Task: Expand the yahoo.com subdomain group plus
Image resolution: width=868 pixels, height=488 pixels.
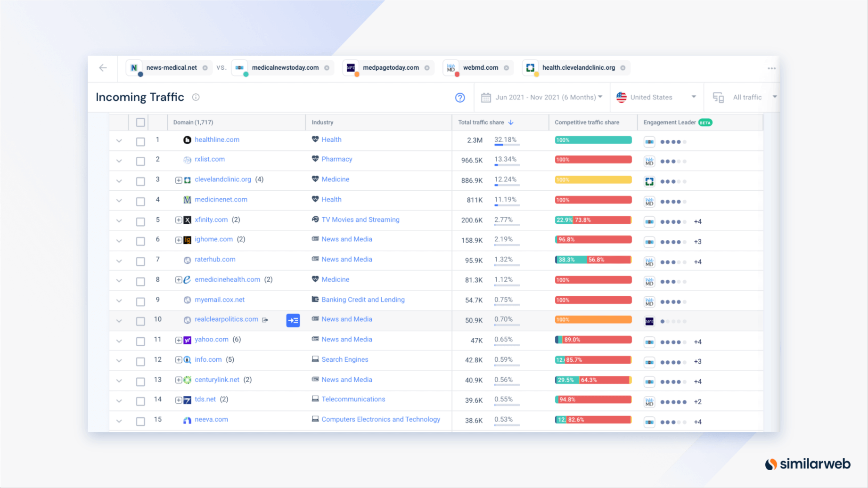Action: click(x=179, y=340)
